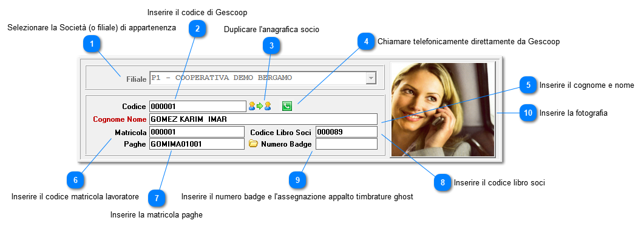Open the Filiale dropdown arrow
This screenshot has width=644, height=229.
(x=371, y=78)
